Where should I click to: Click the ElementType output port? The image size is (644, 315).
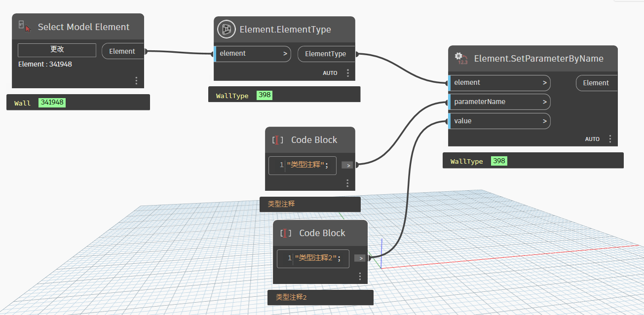(326, 54)
